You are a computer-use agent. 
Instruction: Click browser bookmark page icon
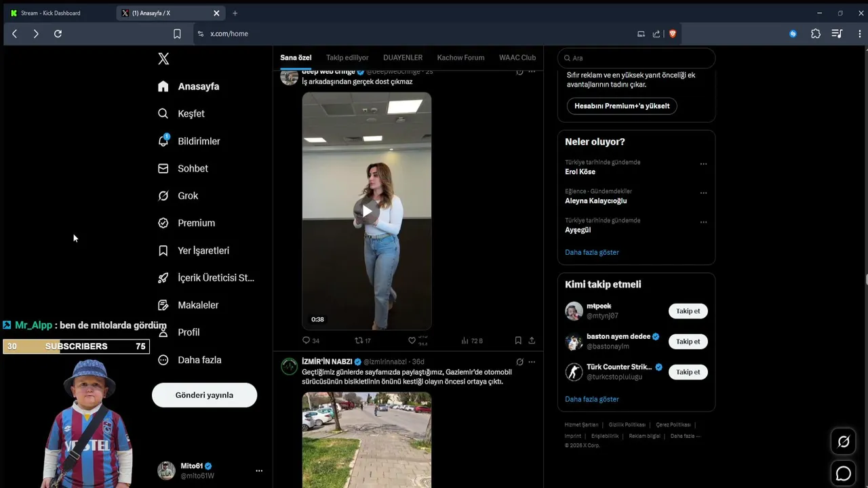click(177, 34)
